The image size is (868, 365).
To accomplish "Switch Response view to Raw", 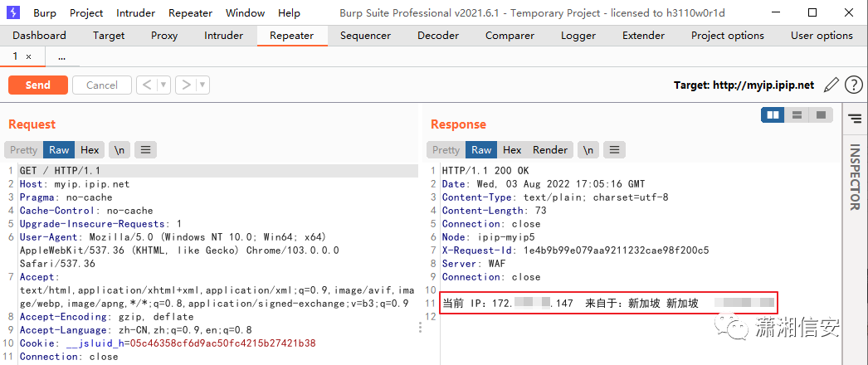I will pyautogui.click(x=481, y=150).
